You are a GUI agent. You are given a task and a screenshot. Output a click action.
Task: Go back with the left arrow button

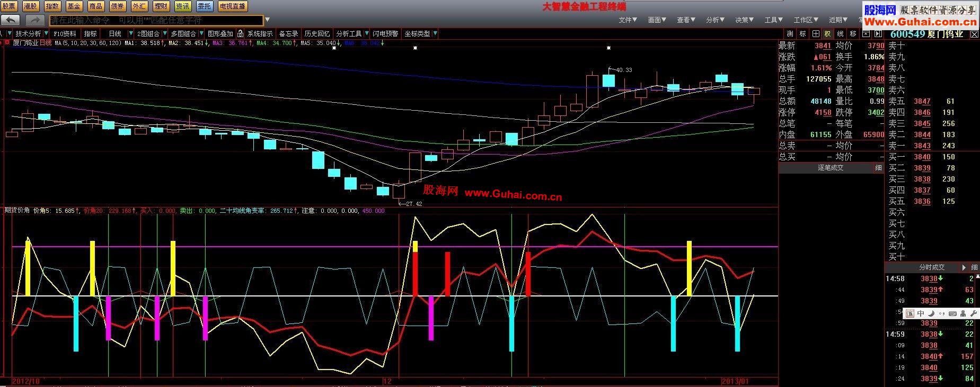point(11,20)
